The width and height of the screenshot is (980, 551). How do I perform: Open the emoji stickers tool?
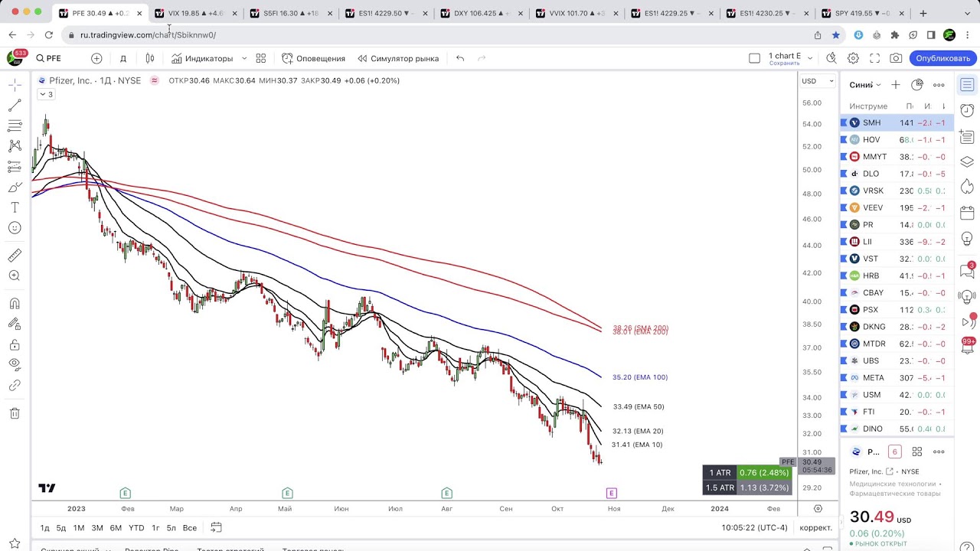point(15,228)
